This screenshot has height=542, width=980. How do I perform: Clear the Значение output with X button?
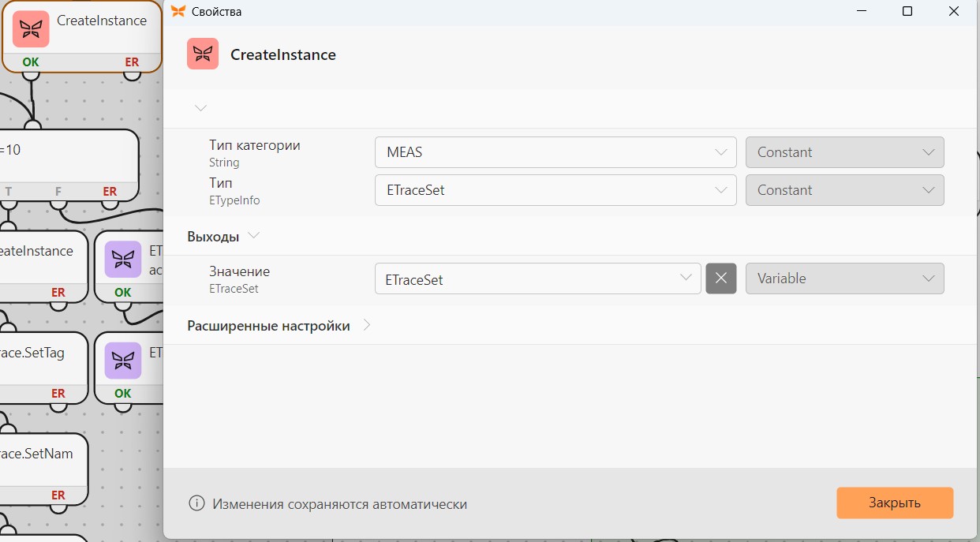[721, 278]
